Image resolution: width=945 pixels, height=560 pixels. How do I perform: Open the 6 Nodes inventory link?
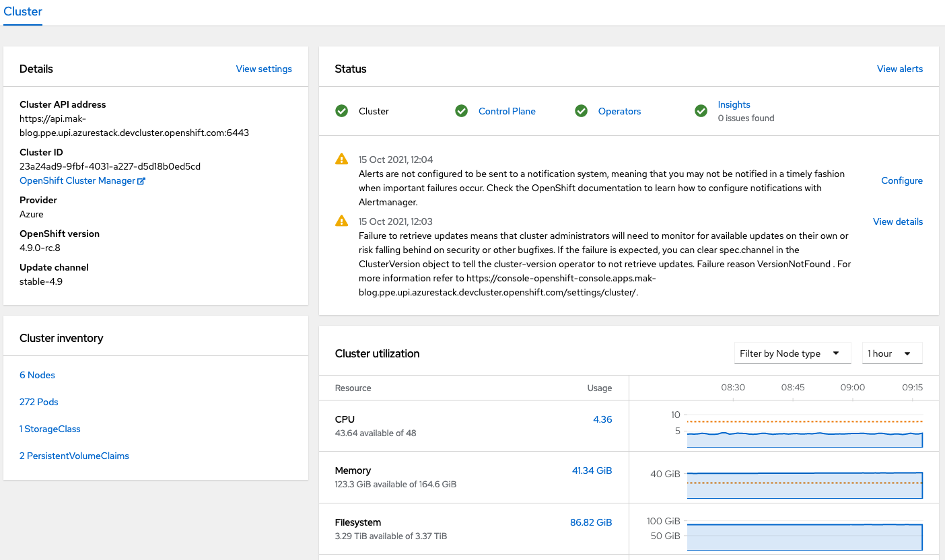[37, 375]
